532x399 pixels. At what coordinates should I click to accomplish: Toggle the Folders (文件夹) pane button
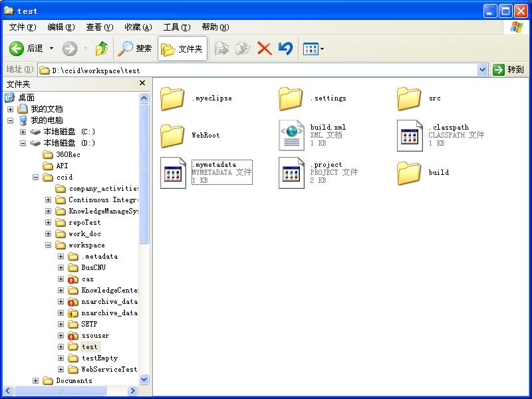(x=182, y=49)
